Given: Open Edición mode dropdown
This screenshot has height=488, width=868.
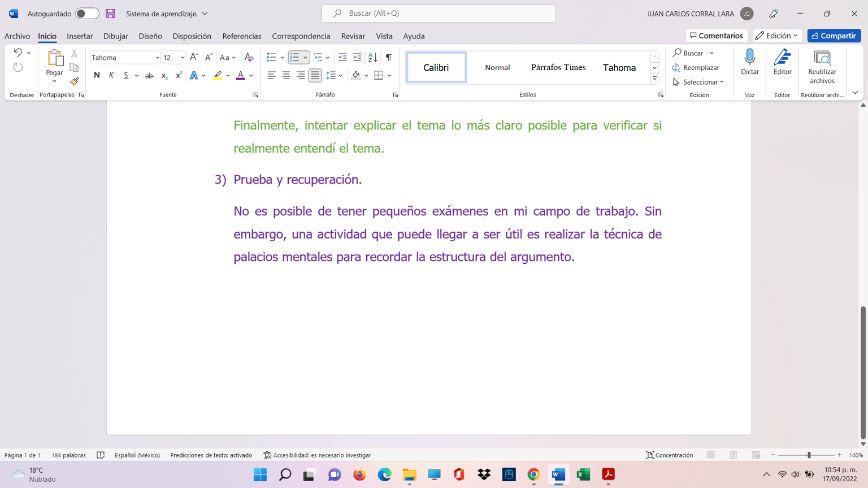Looking at the screenshot, I should pos(777,36).
